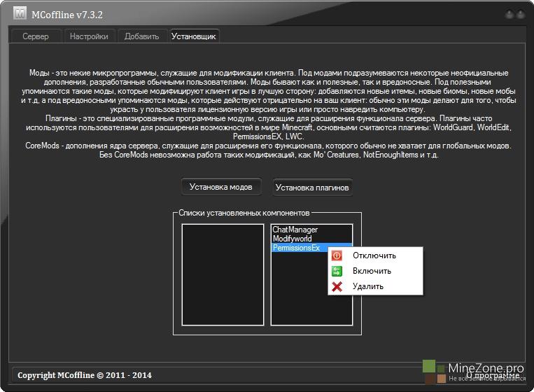Open the О программе link
The height and width of the screenshot is (392, 534).
(x=493, y=376)
